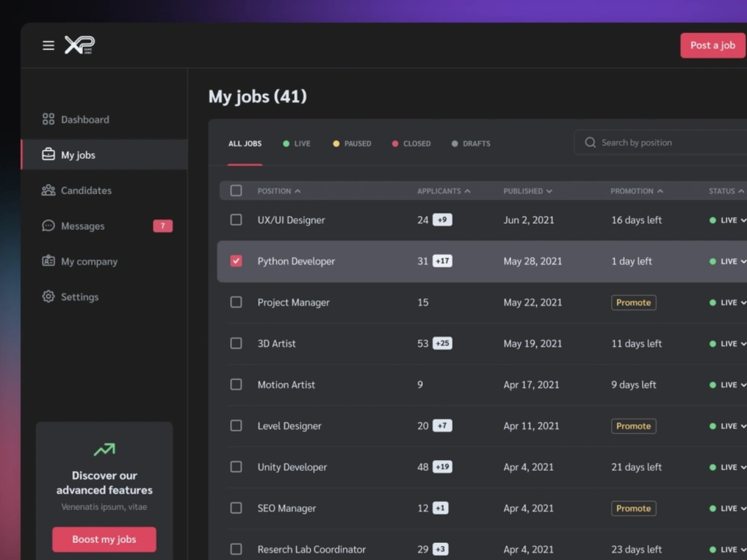
Task: Click the Post a job button
Action: click(x=713, y=46)
